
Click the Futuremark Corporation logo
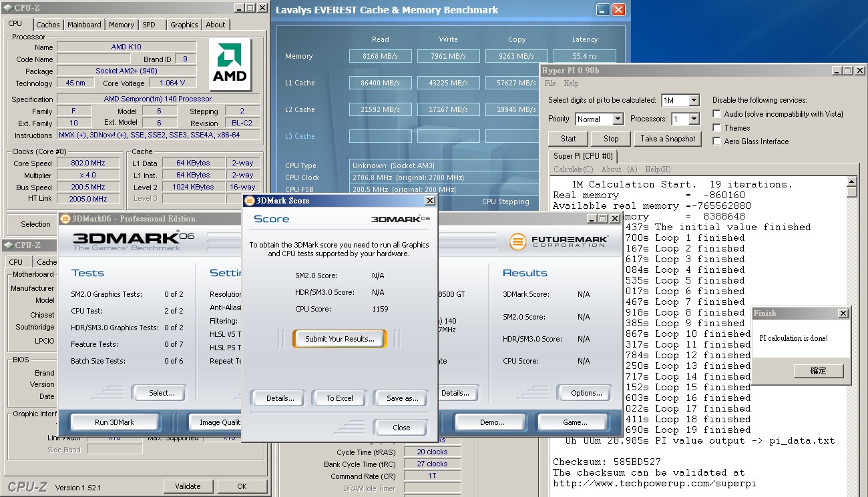[x=560, y=241]
